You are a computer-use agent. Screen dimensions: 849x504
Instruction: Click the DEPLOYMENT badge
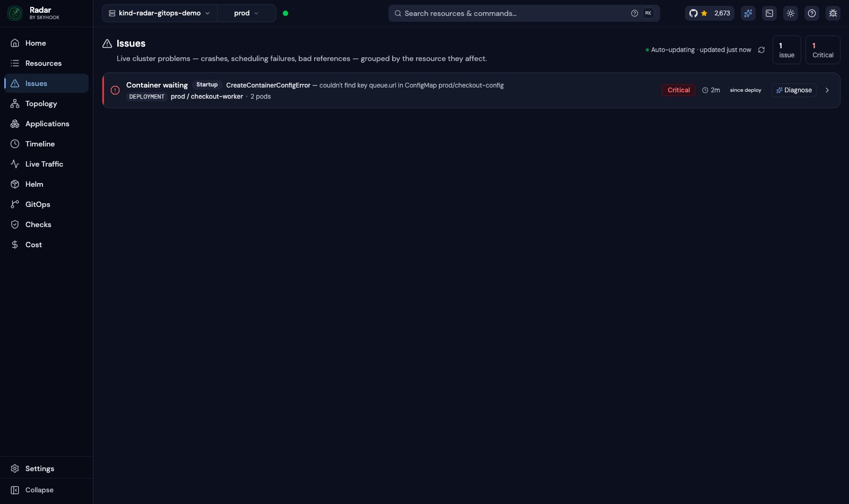click(147, 97)
